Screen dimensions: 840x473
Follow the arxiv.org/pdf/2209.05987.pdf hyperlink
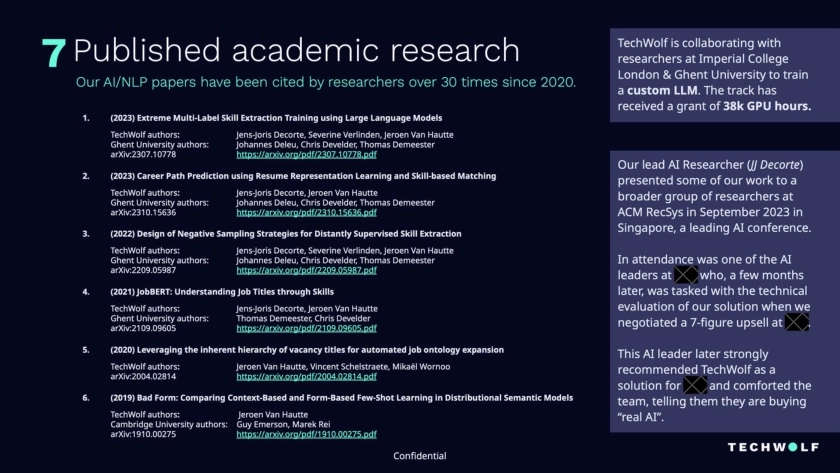(x=306, y=269)
